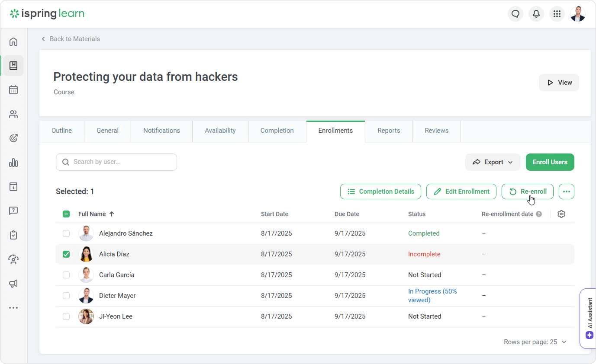Open the Home icon in sidebar
This screenshot has height=364, width=596.
[13, 42]
